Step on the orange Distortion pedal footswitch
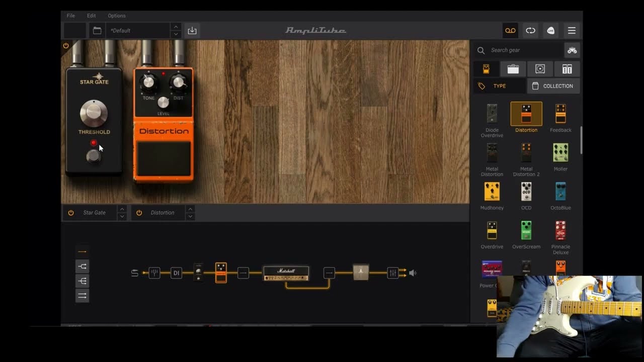The width and height of the screenshot is (644, 362). tap(164, 158)
